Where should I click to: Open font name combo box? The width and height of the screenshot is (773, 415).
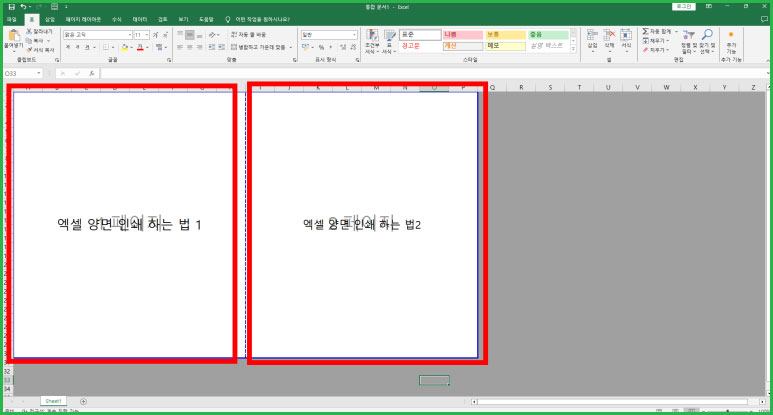(98, 35)
